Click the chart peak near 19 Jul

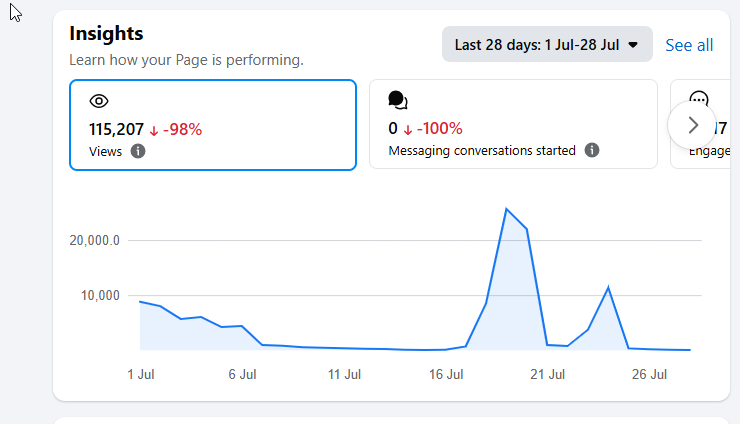[x=506, y=209]
